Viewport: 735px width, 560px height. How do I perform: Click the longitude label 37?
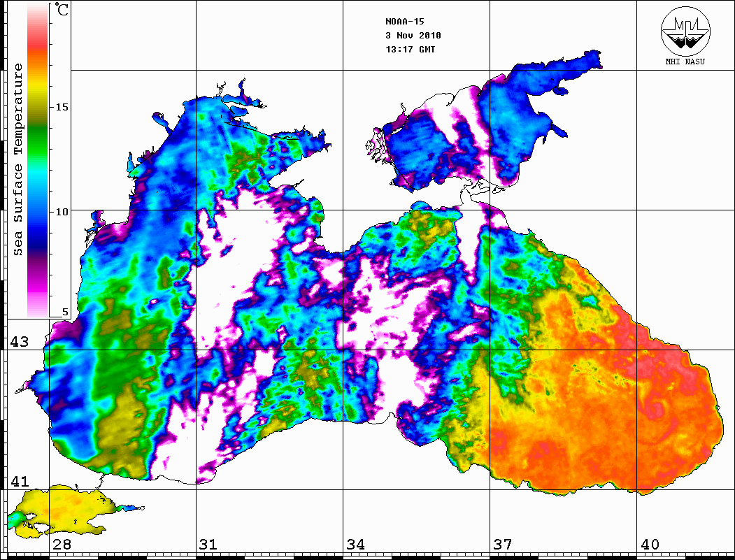click(502, 545)
